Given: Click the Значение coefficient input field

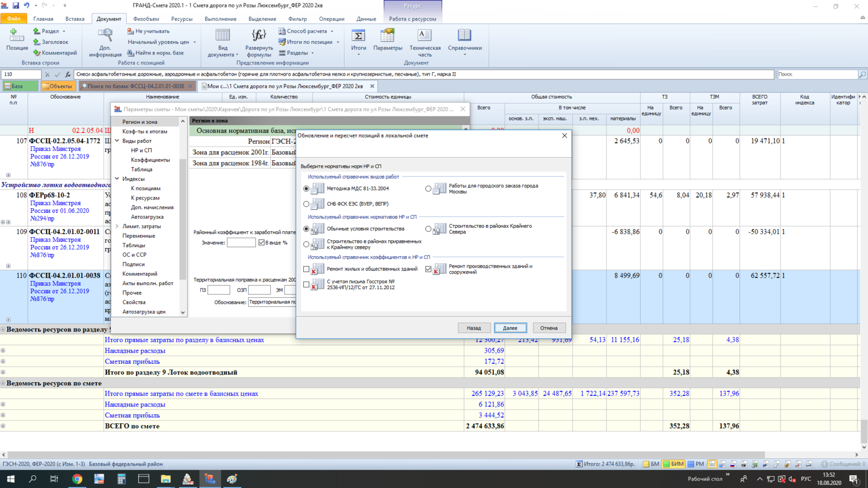Looking at the screenshot, I should pos(241,243).
